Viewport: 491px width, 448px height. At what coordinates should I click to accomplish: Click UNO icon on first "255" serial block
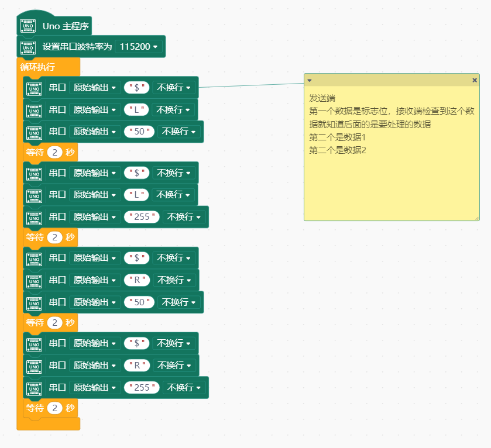pos(34,218)
